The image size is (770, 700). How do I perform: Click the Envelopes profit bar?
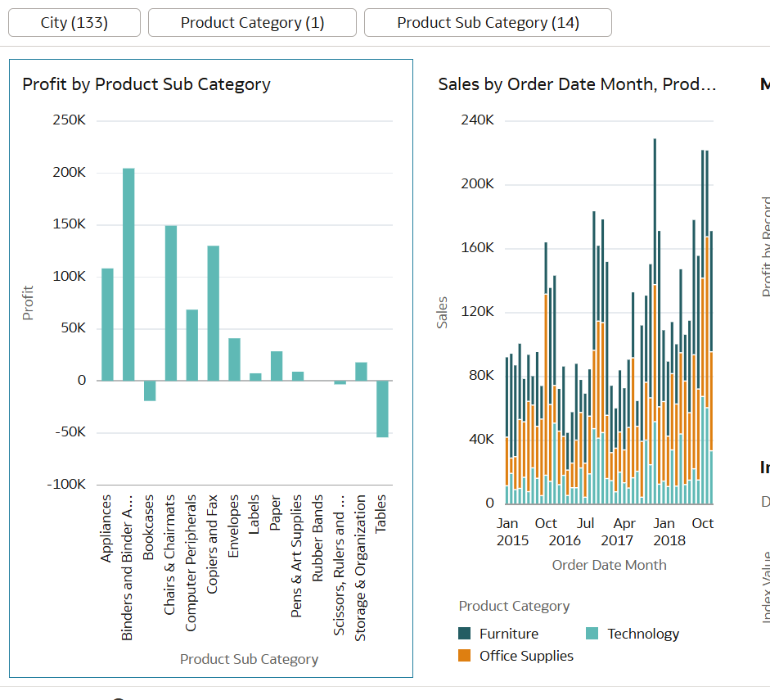click(x=234, y=359)
